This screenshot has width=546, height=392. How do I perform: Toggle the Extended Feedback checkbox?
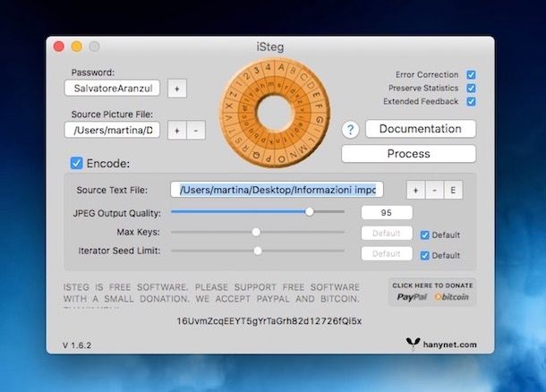471,101
